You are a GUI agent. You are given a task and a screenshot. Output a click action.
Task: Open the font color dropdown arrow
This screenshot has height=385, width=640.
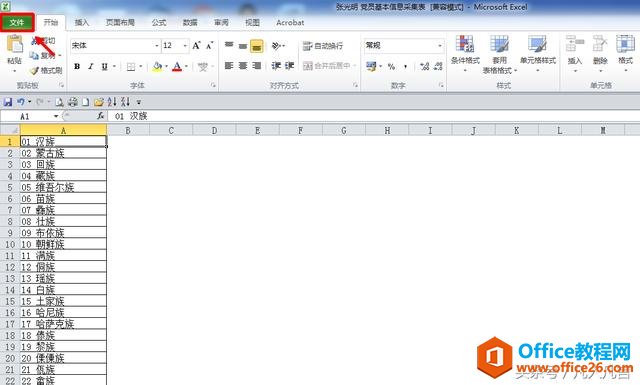[x=187, y=66]
